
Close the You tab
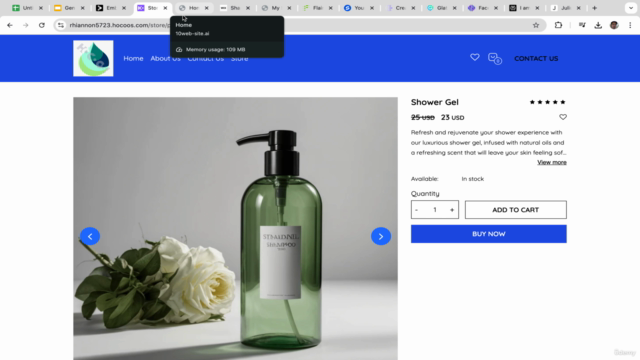(x=372, y=8)
